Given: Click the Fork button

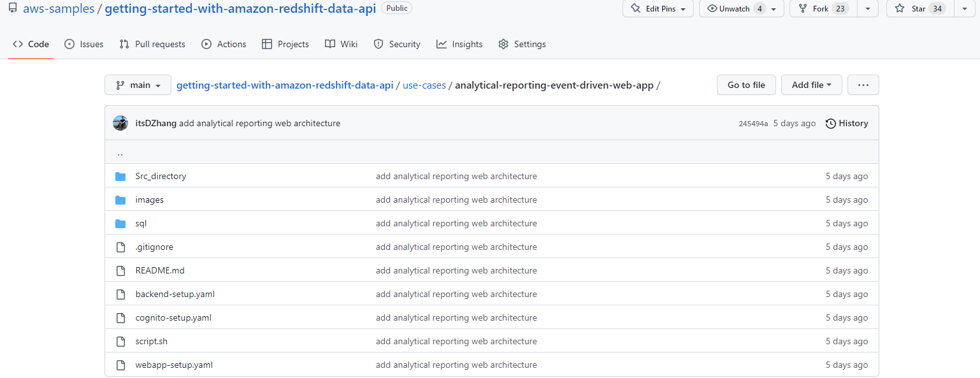Looking at the screenshot, I should coord(823,8).
